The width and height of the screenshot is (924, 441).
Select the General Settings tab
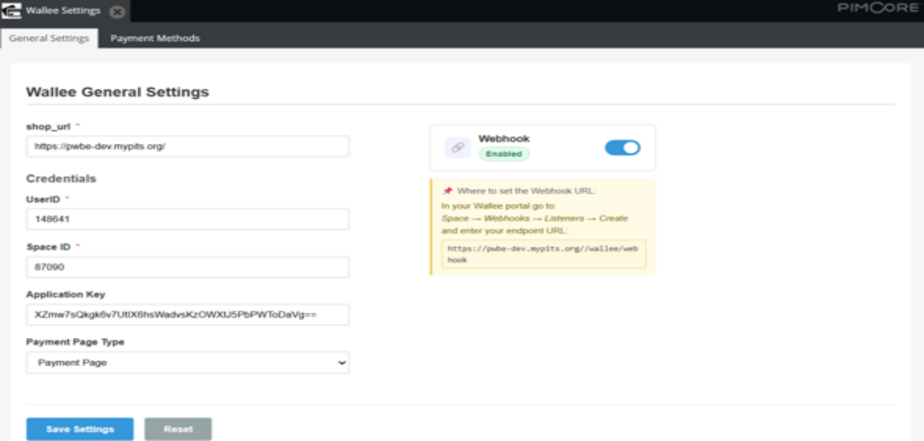click(50, 38)
